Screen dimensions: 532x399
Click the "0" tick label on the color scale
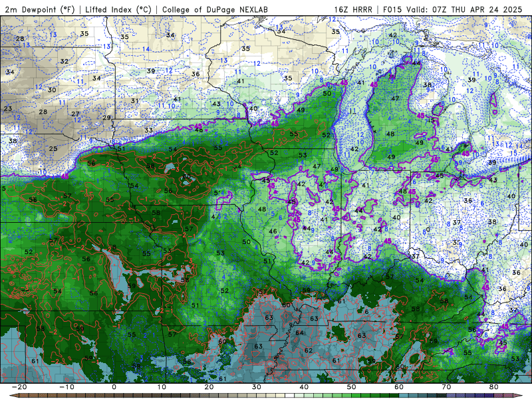pos(114,387)
